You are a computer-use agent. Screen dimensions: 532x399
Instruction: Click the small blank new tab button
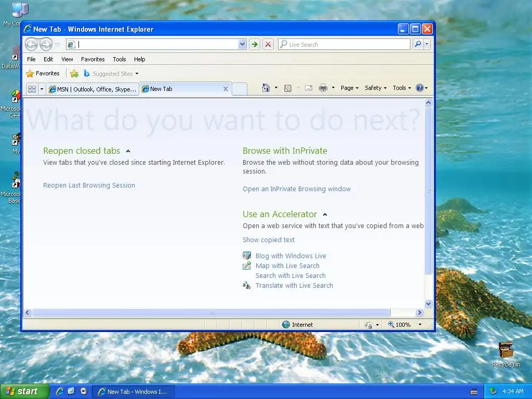tap(240, 89)
